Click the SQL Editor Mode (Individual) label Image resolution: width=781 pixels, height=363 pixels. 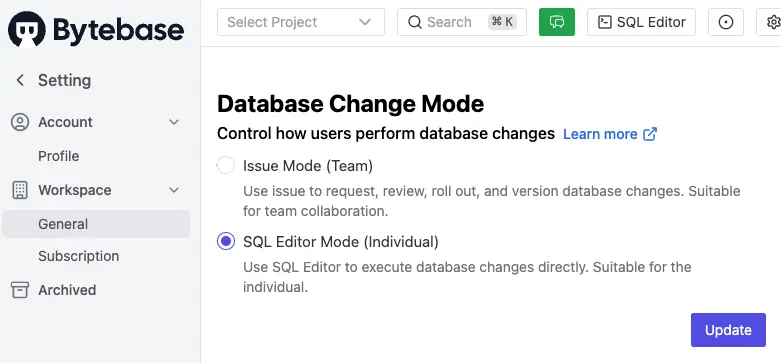341,242
